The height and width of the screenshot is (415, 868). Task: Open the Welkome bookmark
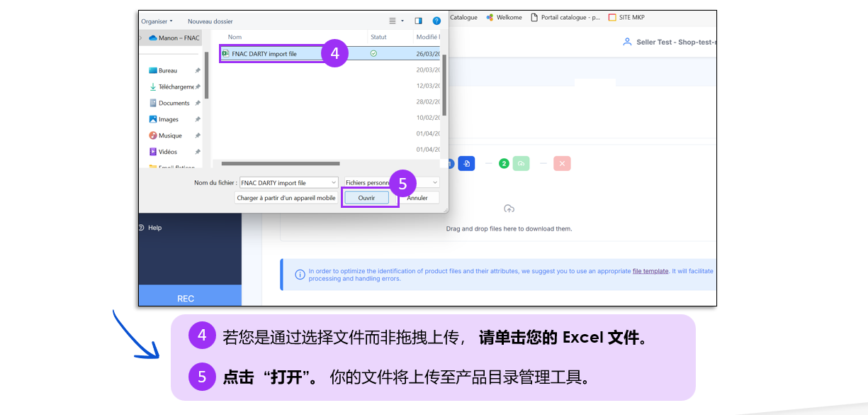[x=506, y=18]
